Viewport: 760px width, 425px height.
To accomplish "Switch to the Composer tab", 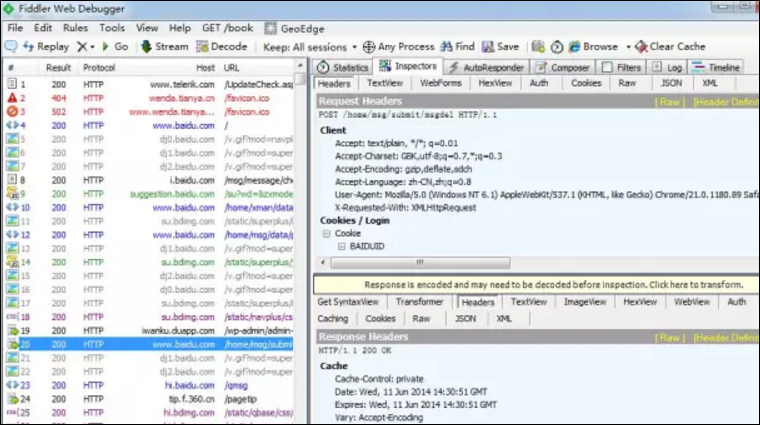I will coord(563,67).
